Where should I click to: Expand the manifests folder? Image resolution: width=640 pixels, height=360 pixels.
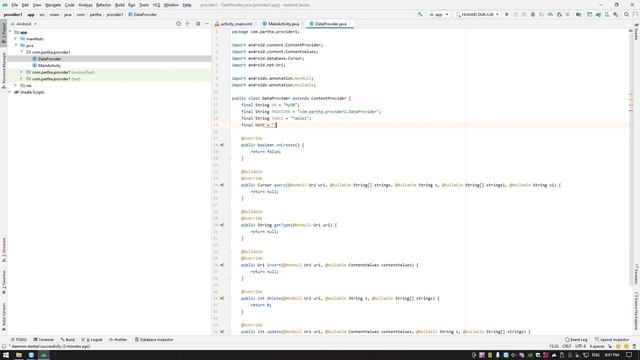click(x=16, y=39)
